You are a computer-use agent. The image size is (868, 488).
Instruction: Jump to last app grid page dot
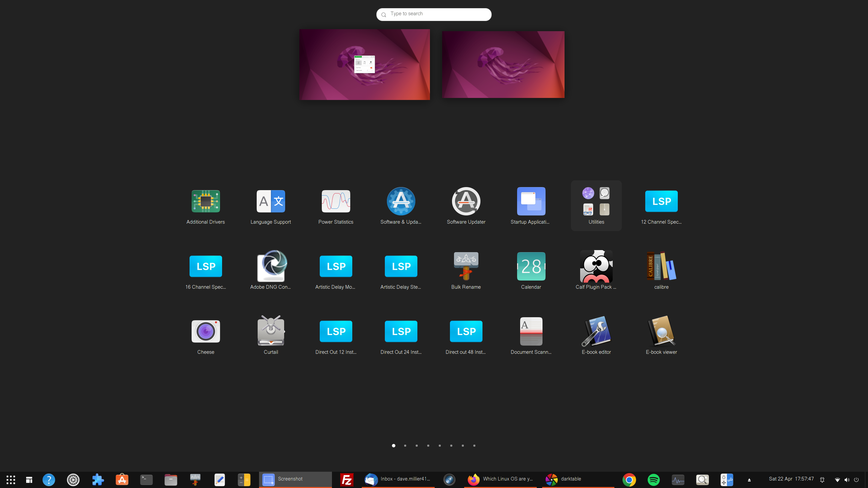[474, 446]
